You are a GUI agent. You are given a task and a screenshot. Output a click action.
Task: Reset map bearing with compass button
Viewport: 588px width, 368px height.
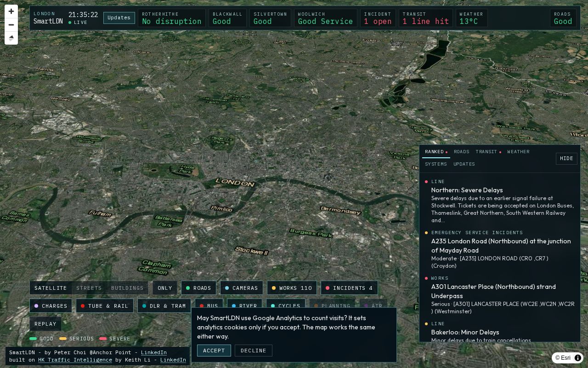pos(11,38)
